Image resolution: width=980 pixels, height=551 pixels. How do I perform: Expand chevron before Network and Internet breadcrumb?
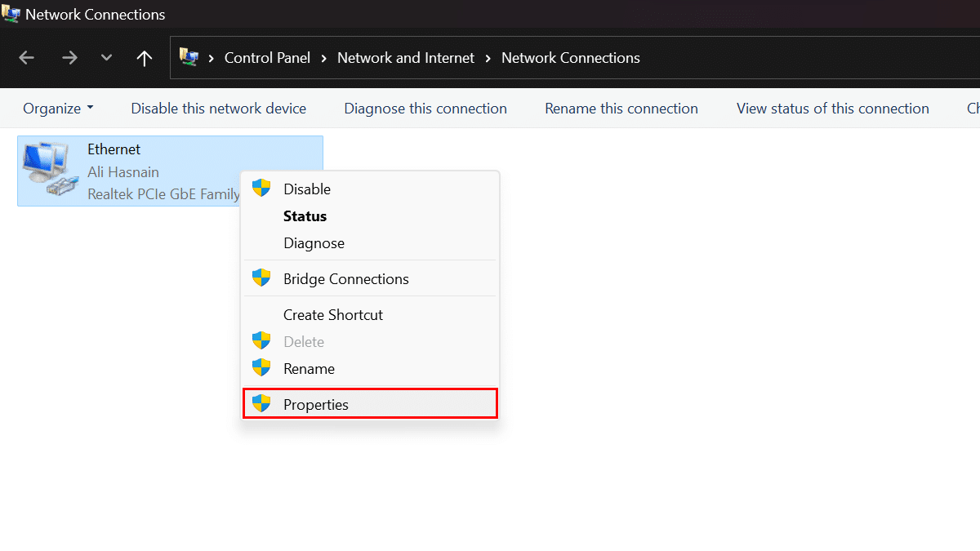tap(324, 58)
